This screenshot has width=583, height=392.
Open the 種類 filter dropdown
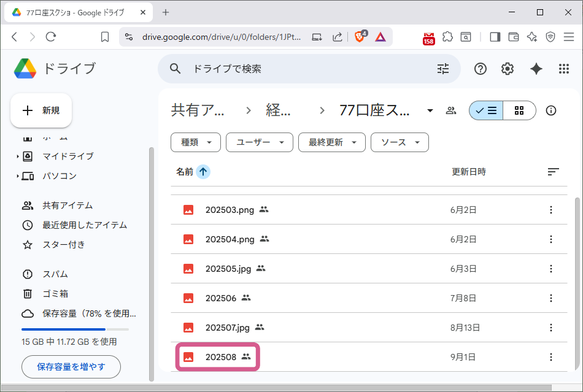pyautogui.click(x=195, y=142)
